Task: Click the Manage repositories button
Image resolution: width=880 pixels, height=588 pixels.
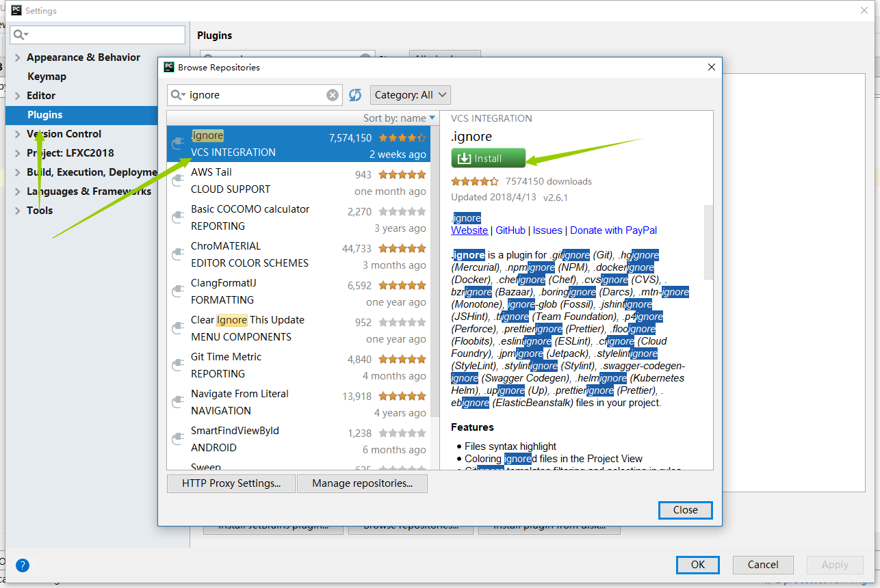Action: tap(363, 483)
